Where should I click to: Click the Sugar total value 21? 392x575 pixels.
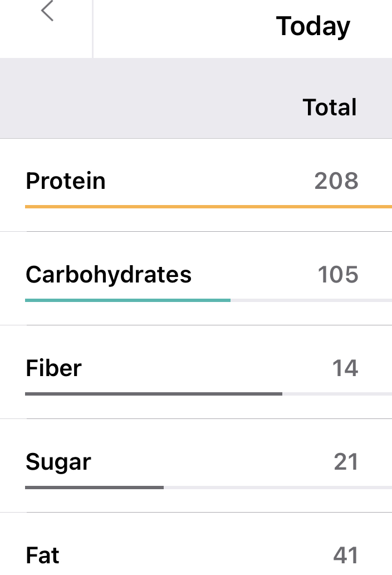pyautogui.click(x=346, y=462)
